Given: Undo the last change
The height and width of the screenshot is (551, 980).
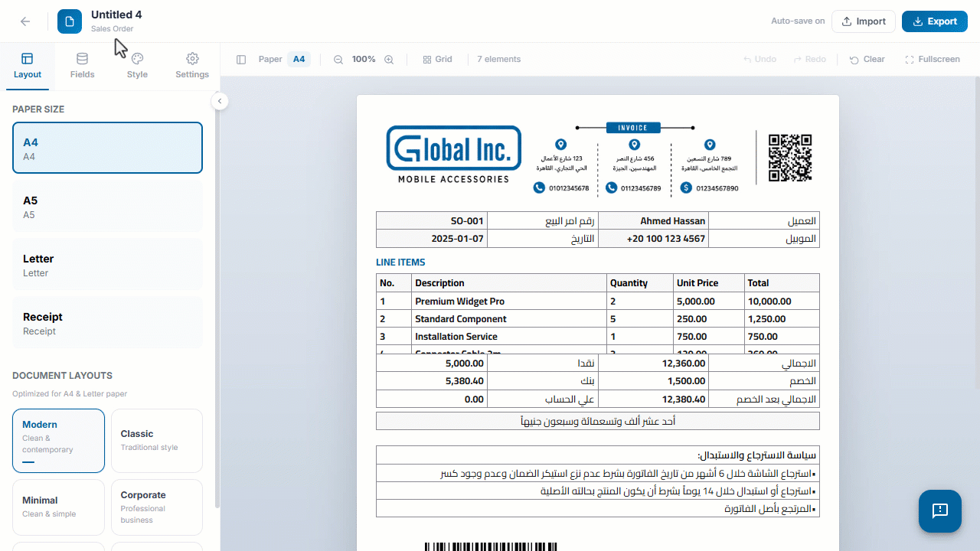Looking at the screenshot, I should click(x=759, y=60).
